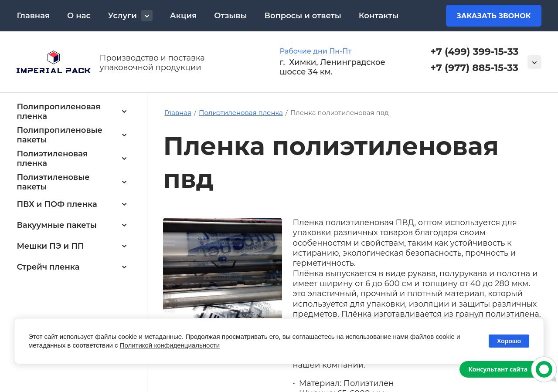
Task: Call the +7 (499) 399-15-33 number
Action: tap(474, 52)
